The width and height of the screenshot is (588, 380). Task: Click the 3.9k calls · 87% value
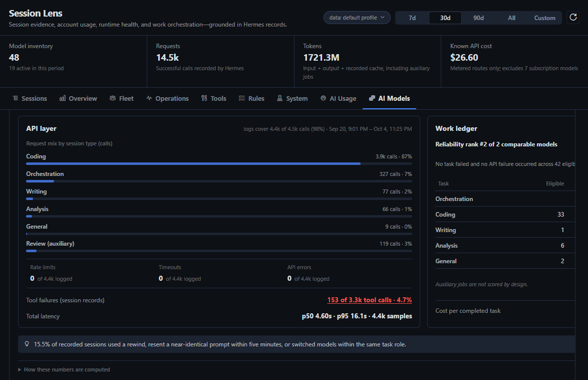click(x=394, y=156)
